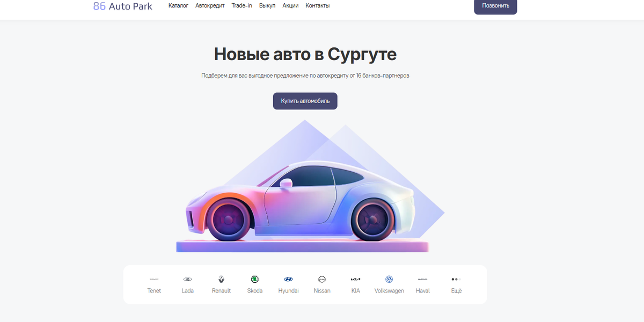Select the Hyundai logo icon

pos(288,279)
